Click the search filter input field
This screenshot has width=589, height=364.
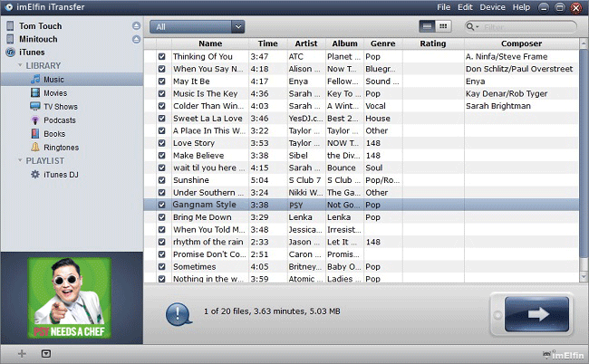click(526, 27)
